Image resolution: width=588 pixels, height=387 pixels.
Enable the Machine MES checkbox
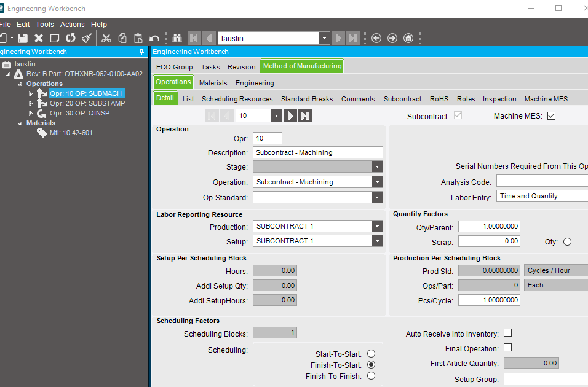tap(551, 115)
